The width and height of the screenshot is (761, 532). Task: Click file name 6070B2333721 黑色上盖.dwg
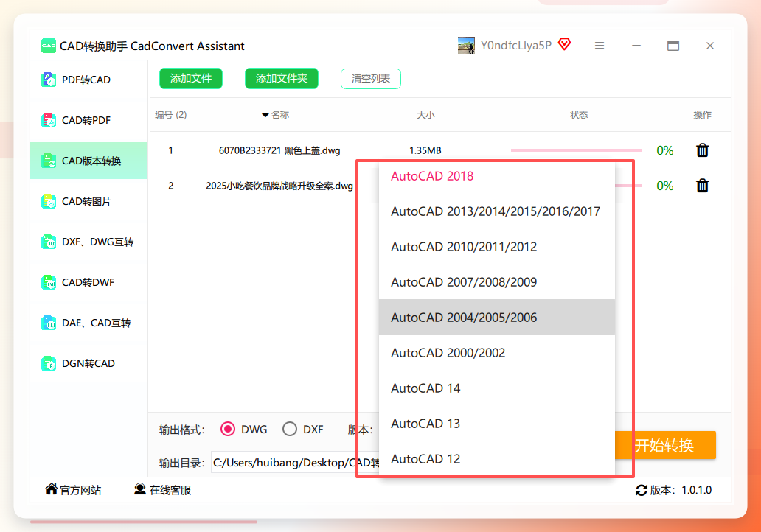tap(279, 150)
